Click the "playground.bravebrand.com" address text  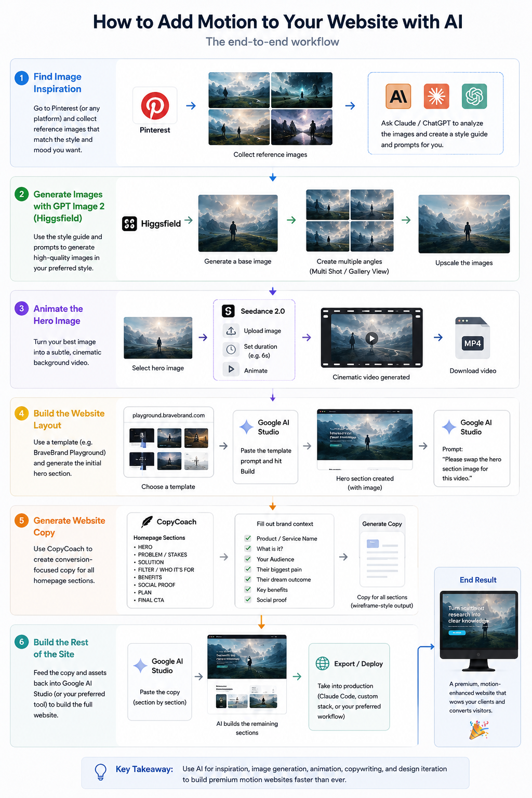(169, 415)
